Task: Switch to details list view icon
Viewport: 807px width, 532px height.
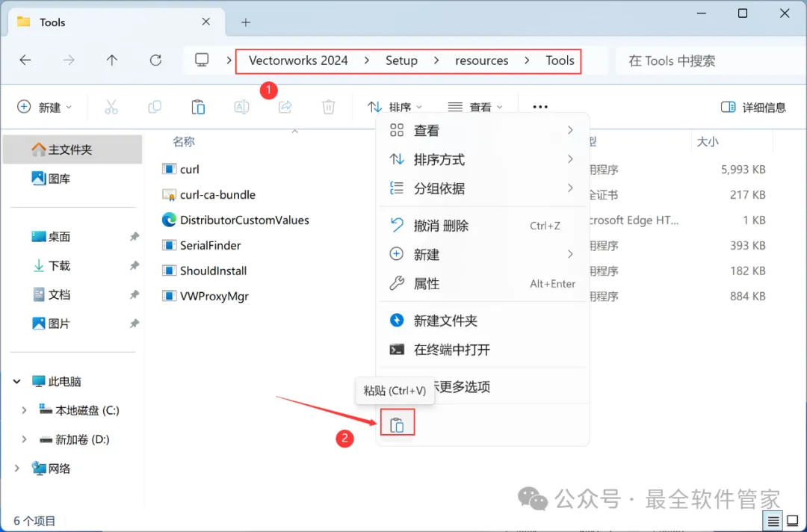Action: [773, 522]
